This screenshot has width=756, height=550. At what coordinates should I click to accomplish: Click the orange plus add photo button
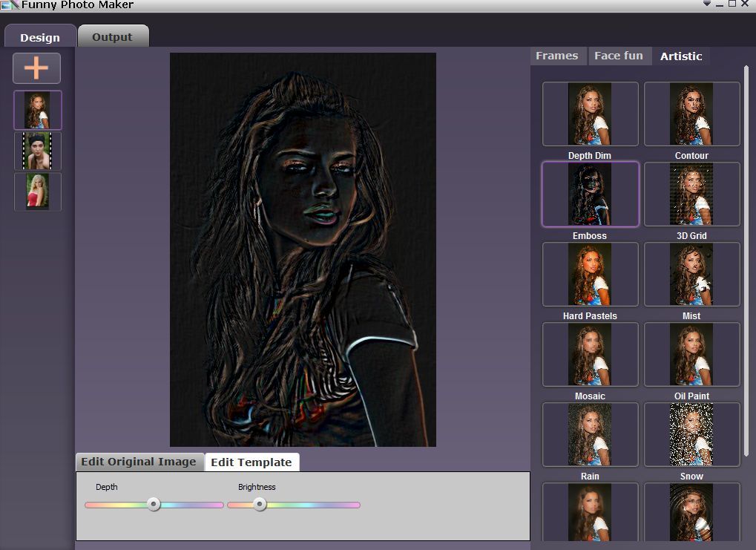(36, 68)
